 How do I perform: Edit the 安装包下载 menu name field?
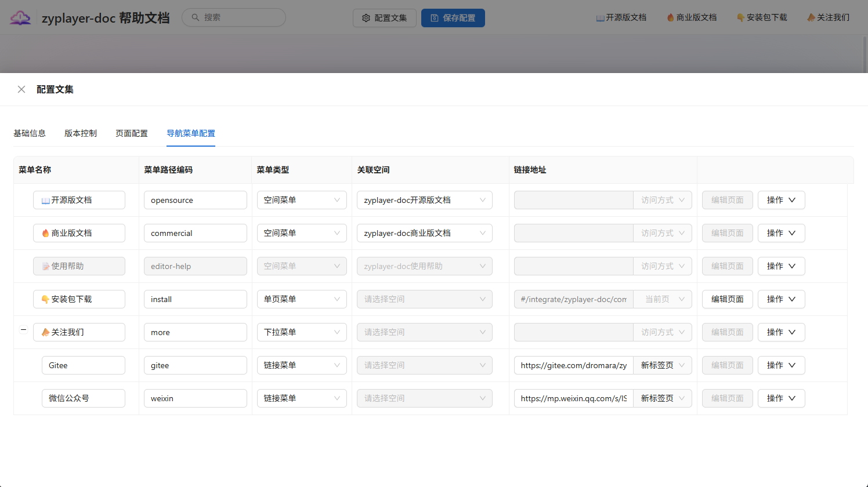(79, 299)
